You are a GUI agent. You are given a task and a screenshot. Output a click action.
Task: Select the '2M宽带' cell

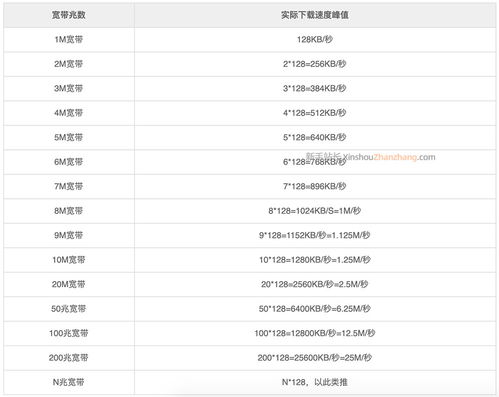(x=69, y=64)
